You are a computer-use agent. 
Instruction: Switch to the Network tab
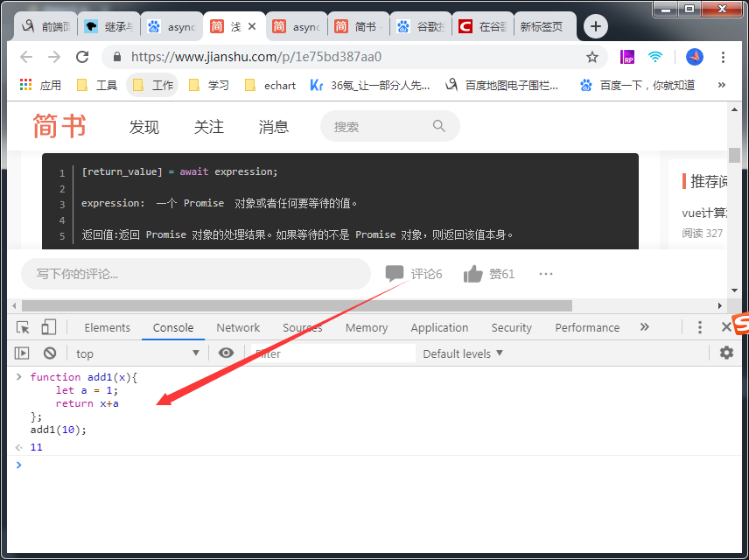238,328
